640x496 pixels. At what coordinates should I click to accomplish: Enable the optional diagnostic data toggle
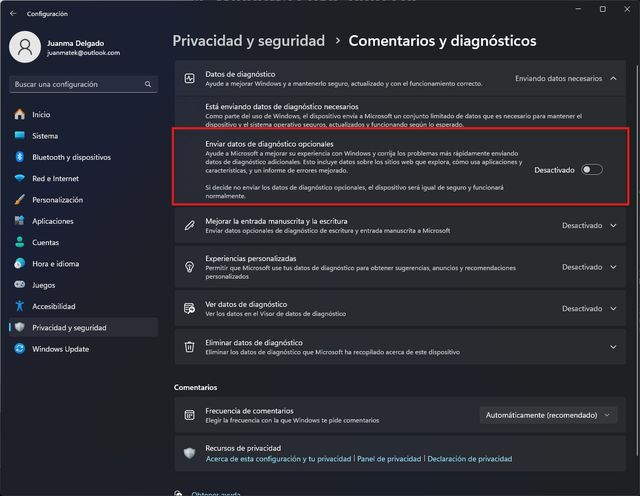592,170
